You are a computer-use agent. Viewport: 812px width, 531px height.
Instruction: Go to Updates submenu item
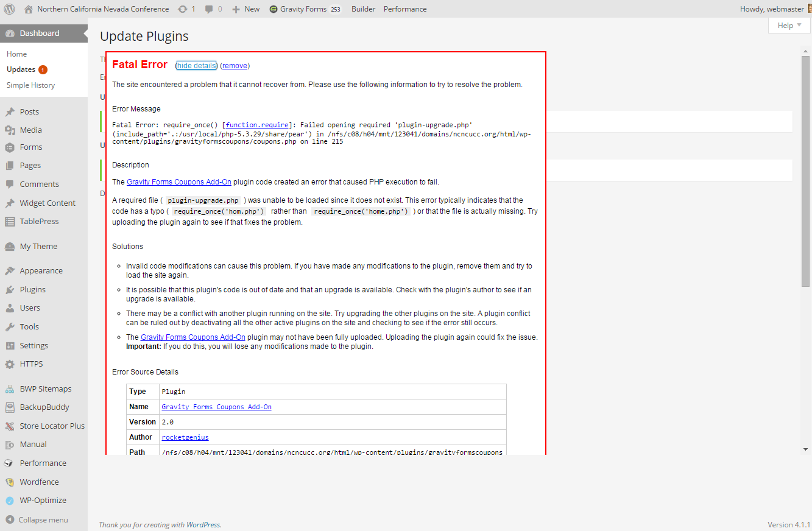click(21, 69)
